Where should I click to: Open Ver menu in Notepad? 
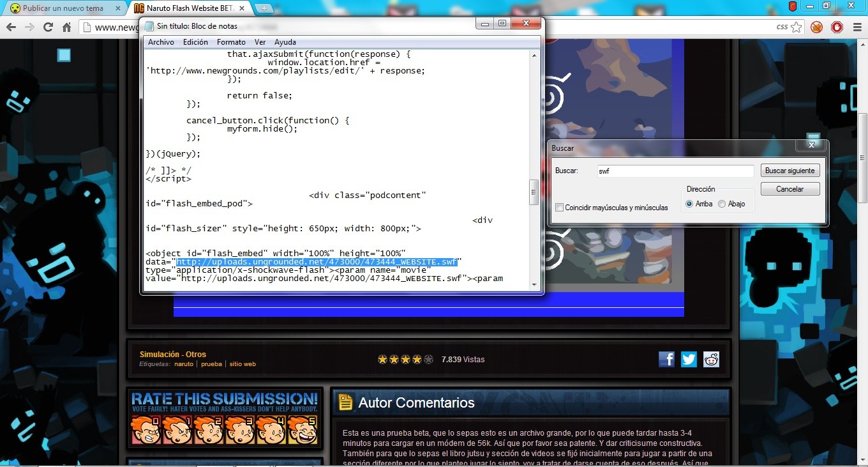[260, 42]
